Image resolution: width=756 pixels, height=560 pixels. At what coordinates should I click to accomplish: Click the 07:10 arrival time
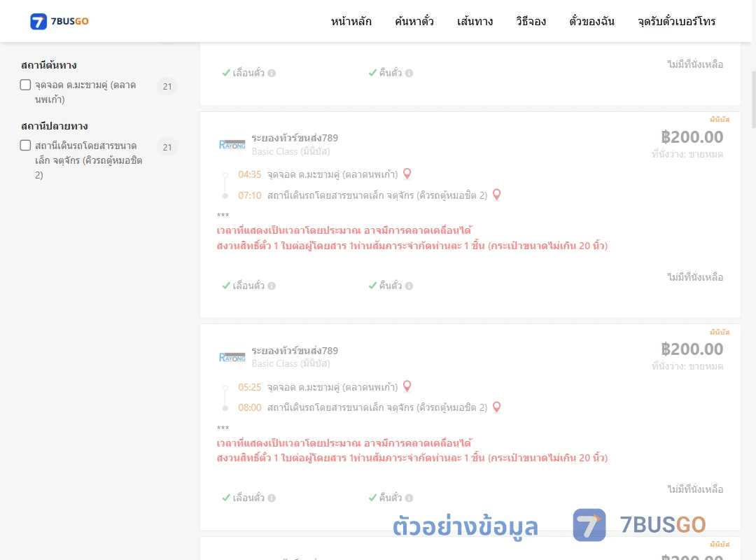250,195
